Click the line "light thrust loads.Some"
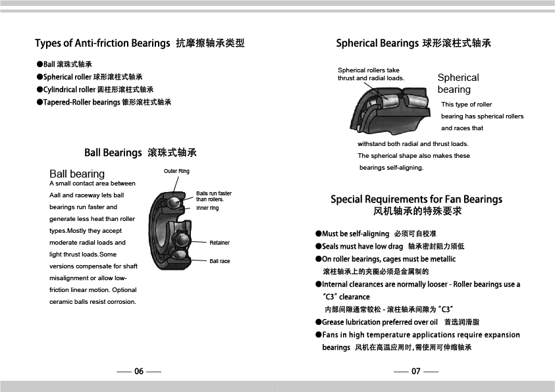Viewport: 555px width, 392px height. coord(83,255)
